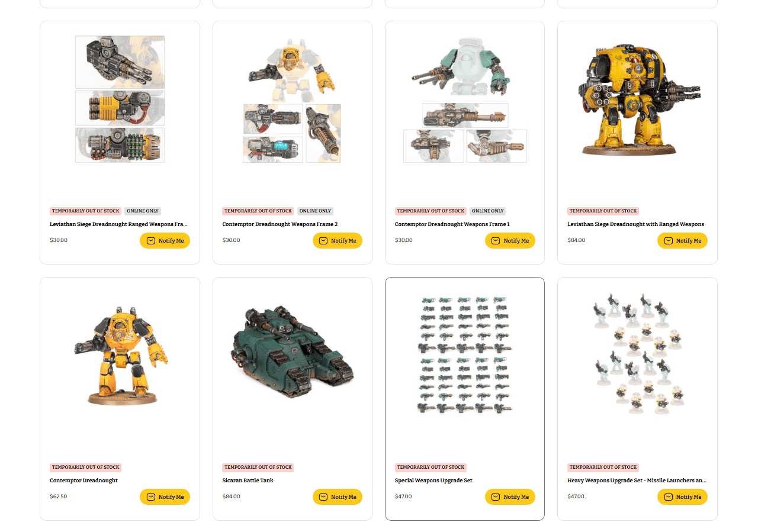This screenshot has width=758, height=532.
Task: Open the Contemptor Dreadnought Weapons Frame 1 title link
Action: point(452,224)
